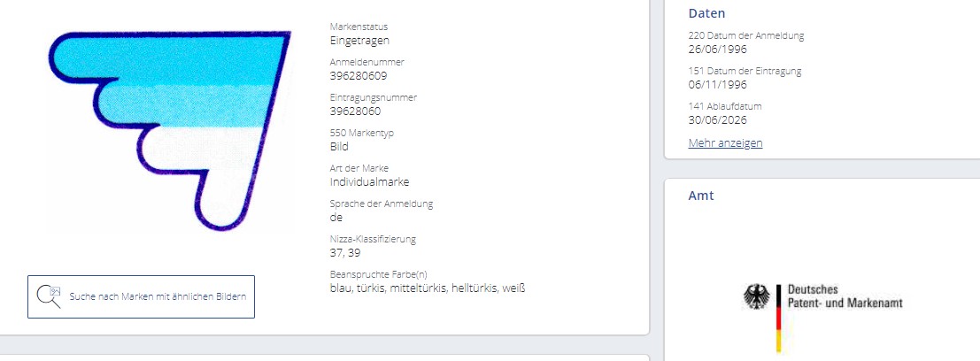Click the application date 26/06/1996
Image resolution: width=980 pixels, height=361 pixels.
coord(718,50)
